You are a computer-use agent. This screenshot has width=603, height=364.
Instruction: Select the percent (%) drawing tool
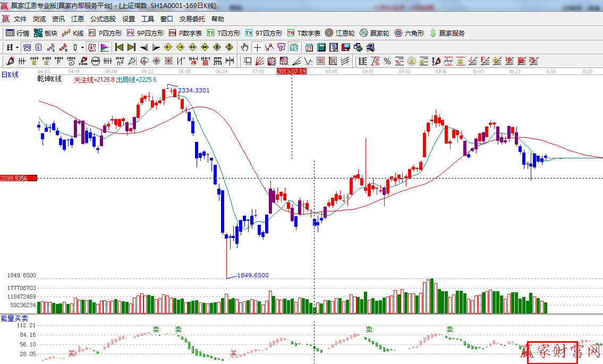tap(387, 61)
